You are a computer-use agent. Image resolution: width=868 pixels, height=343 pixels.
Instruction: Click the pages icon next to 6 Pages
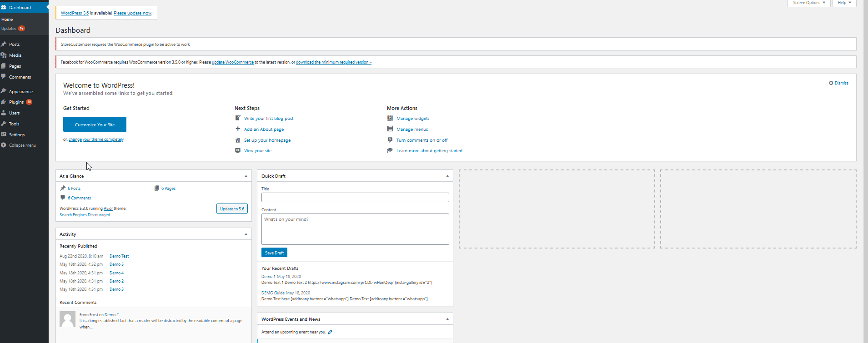[156, 188]
